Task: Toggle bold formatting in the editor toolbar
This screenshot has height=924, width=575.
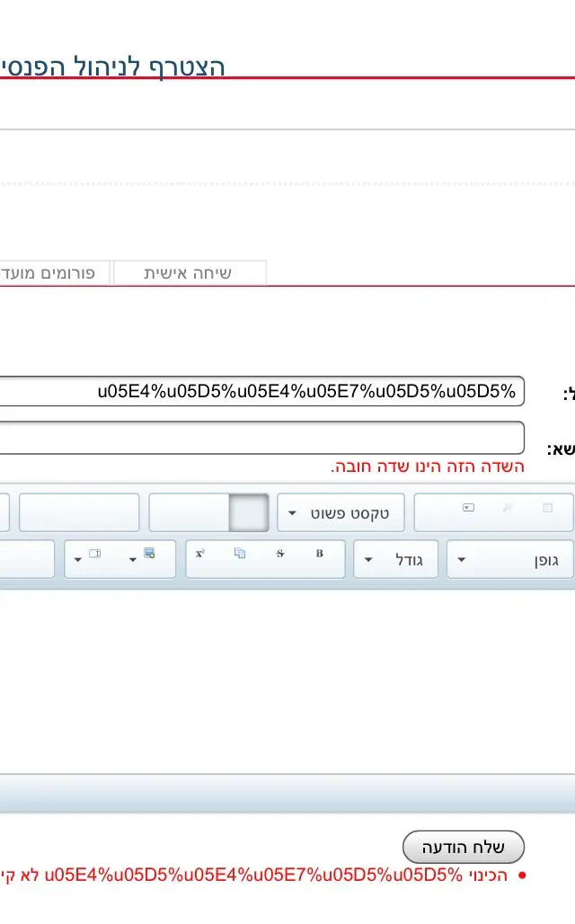Action: tap(319, 554)
